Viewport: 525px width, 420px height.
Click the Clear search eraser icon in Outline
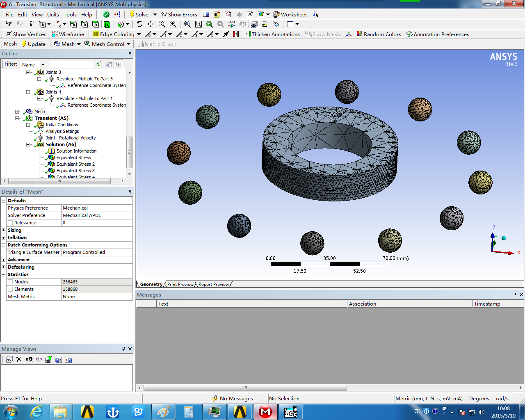pyautogui.click(x=109, y=64)
